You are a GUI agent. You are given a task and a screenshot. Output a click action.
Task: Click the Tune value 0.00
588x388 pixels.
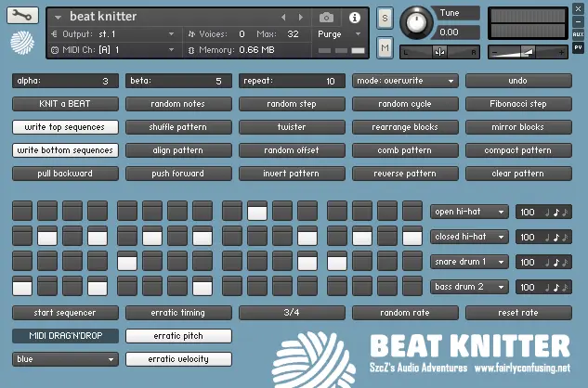pyautogui.click(x=449, y=32)
